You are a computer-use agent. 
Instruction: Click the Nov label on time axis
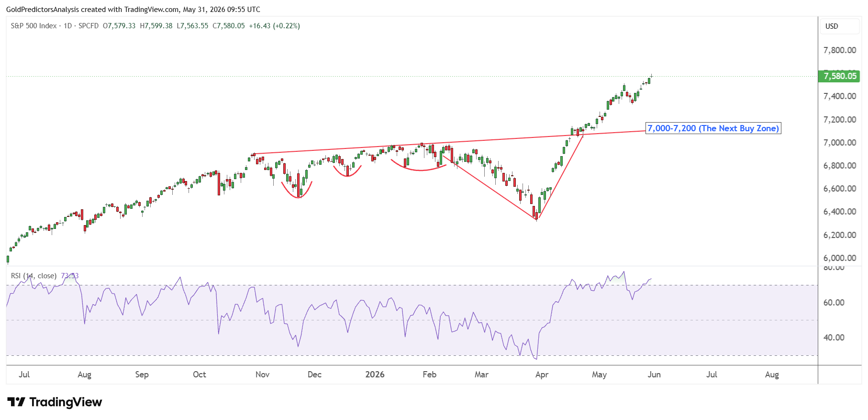(262, 375)
